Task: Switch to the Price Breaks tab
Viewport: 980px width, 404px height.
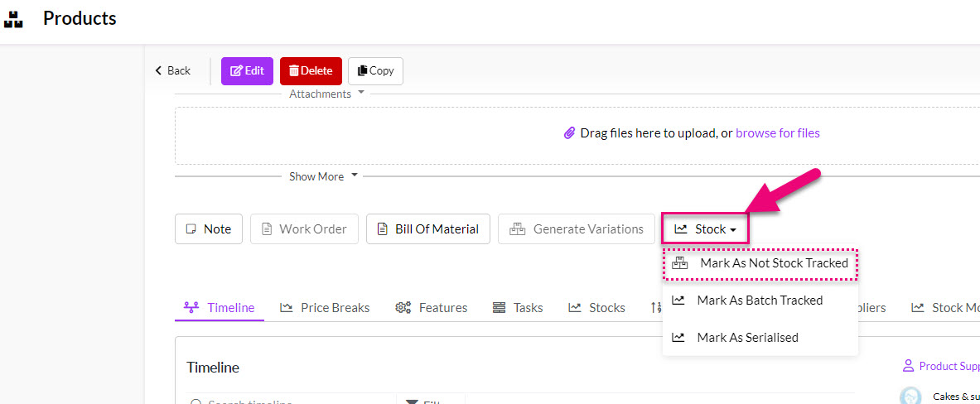Action: pyautogui.click(x=325, y=308)
